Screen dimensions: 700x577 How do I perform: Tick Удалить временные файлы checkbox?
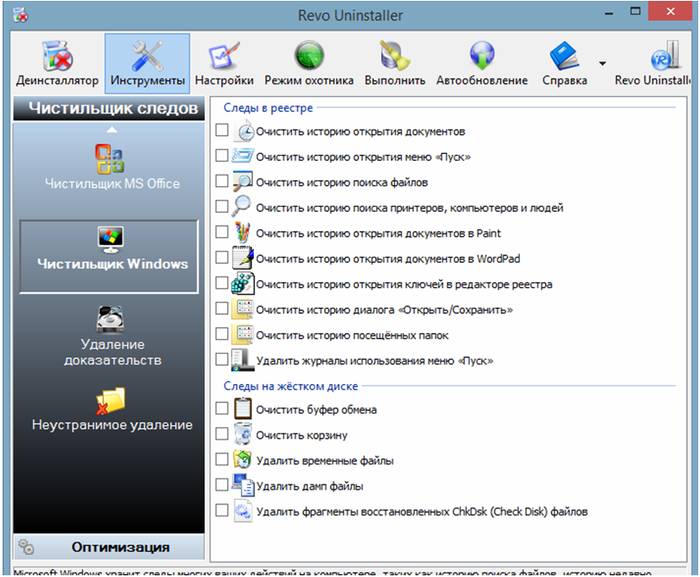(222, 460)
